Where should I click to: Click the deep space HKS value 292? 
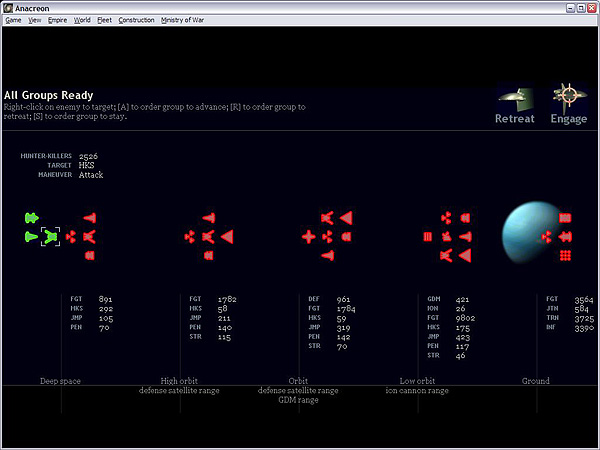pyautogui.click(x=106, y=309)
